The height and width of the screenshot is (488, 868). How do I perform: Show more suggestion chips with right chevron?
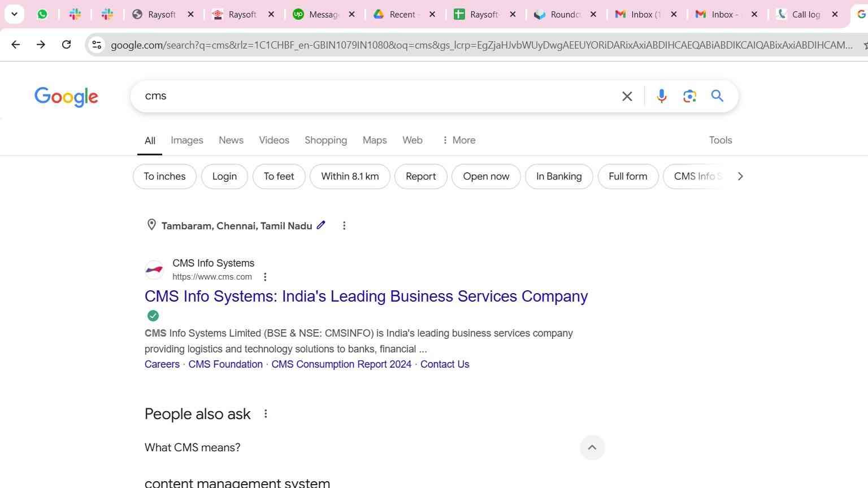(x=740, y=176)
